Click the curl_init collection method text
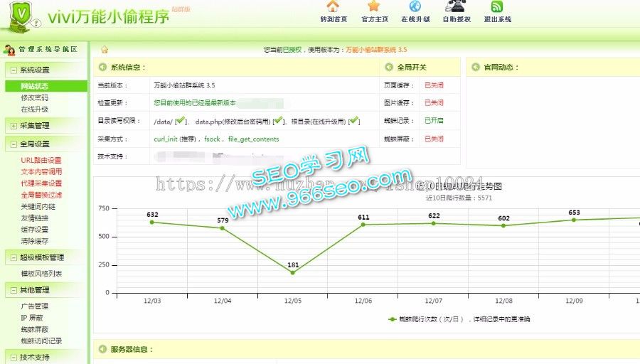 pyautogui.click(x=166, y=139)
